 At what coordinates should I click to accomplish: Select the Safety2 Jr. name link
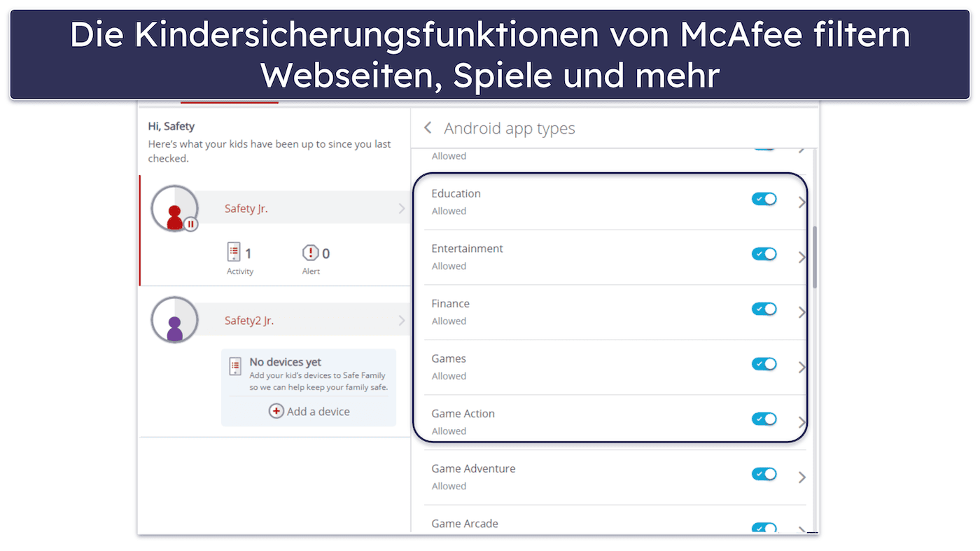(x=249, y=321)
